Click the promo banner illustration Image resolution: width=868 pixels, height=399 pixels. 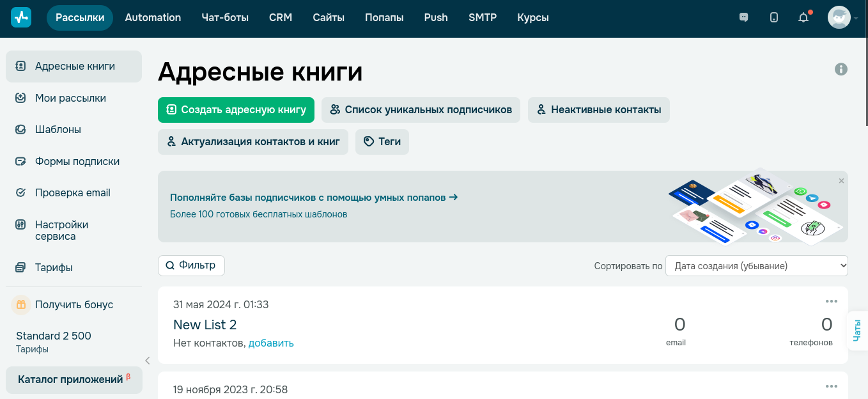(756, 207)
